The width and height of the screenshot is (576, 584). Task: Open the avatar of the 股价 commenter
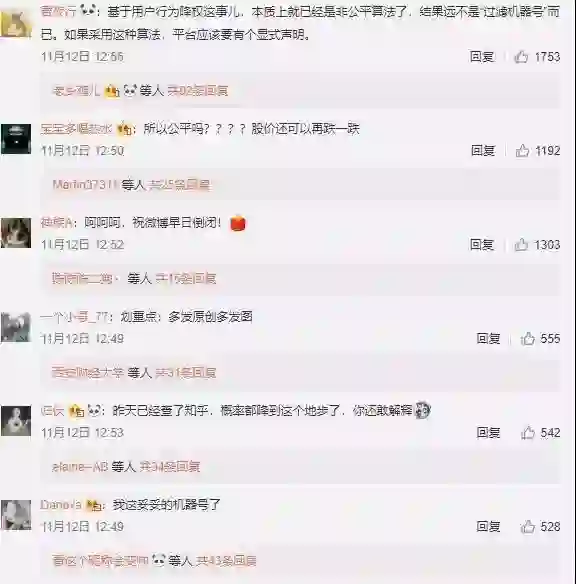(16, 139)
